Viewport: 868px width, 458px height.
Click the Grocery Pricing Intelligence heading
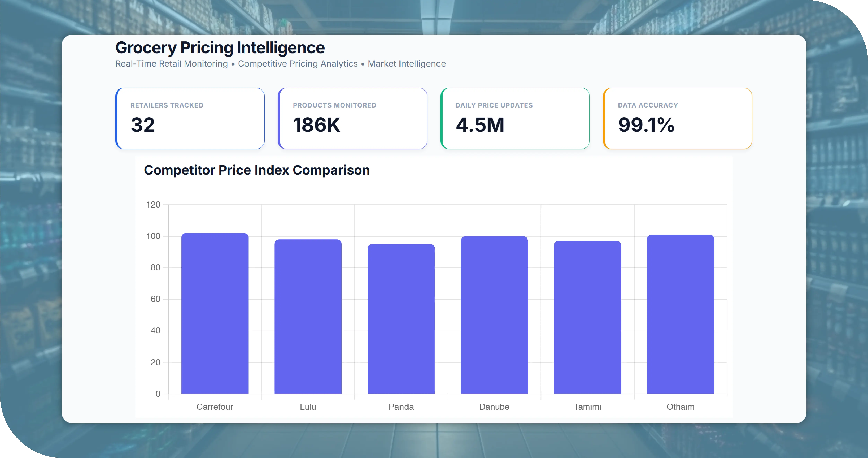point(220,47)
